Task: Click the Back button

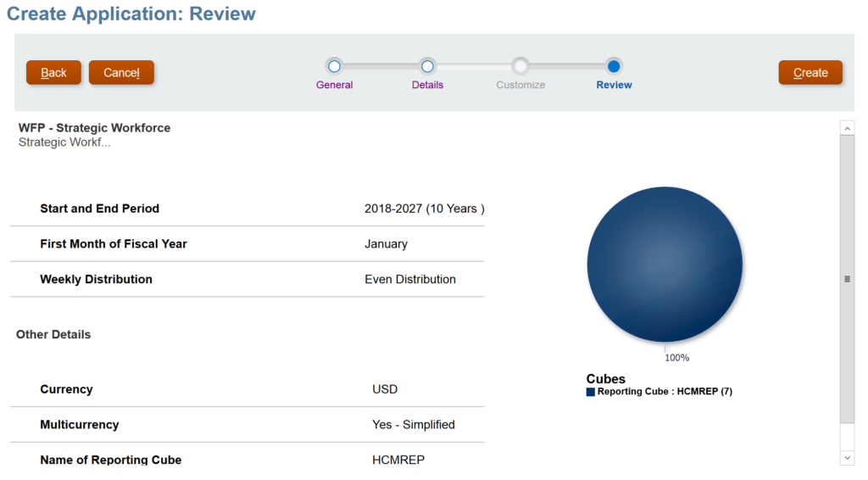Action: (x=53, y=73)
